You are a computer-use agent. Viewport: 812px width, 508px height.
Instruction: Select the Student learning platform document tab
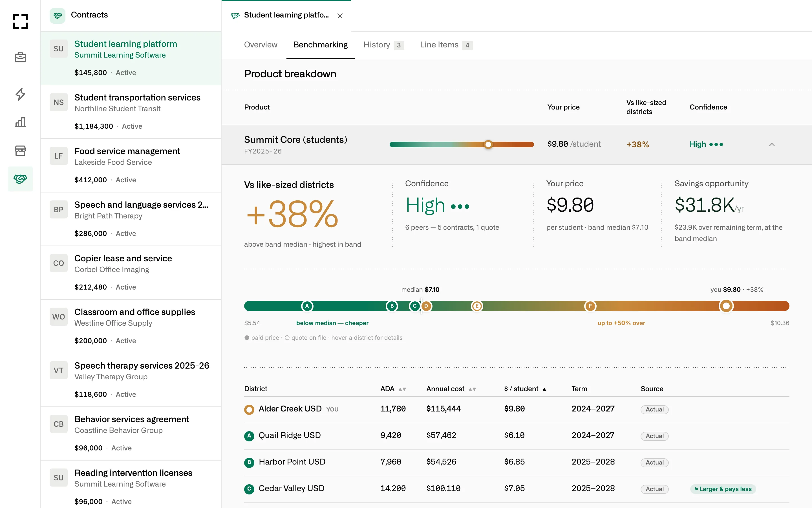[x=286, y=16]
